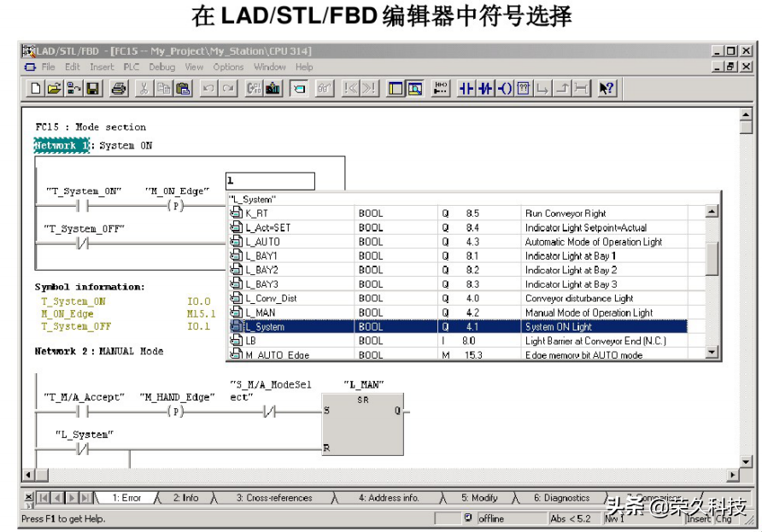Screen dimensions: 762x532
Task: Insert an empty box element
Action: [524, 89]
